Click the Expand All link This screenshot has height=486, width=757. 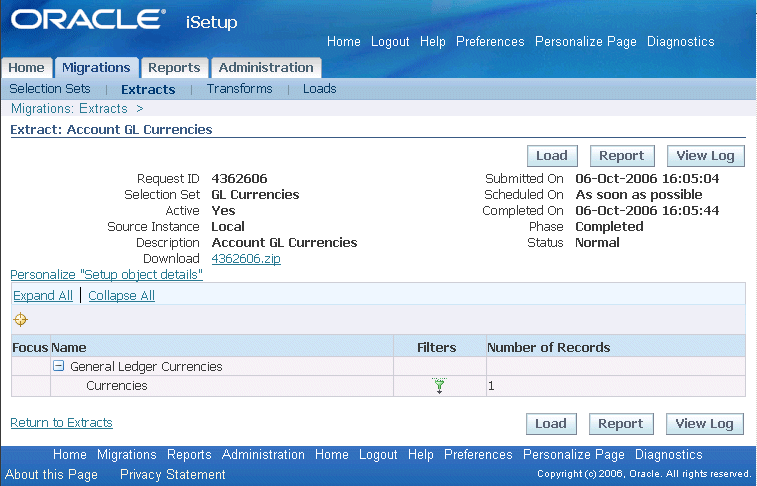43,295
